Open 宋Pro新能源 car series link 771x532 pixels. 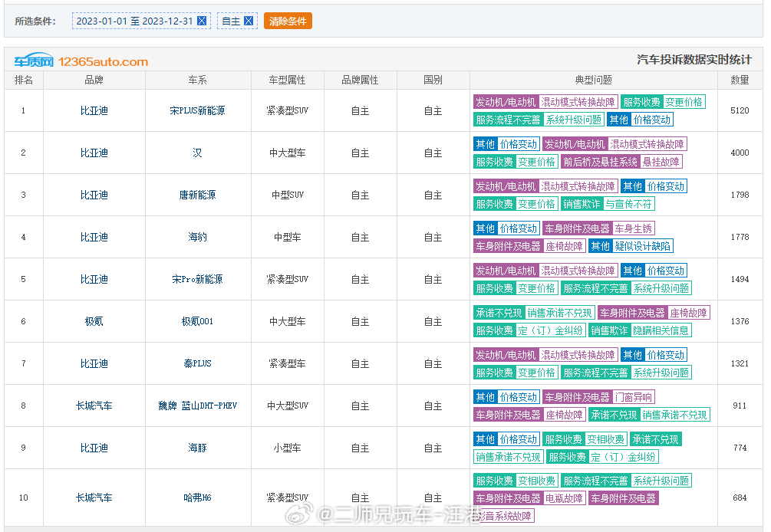(x=197, y=280)
